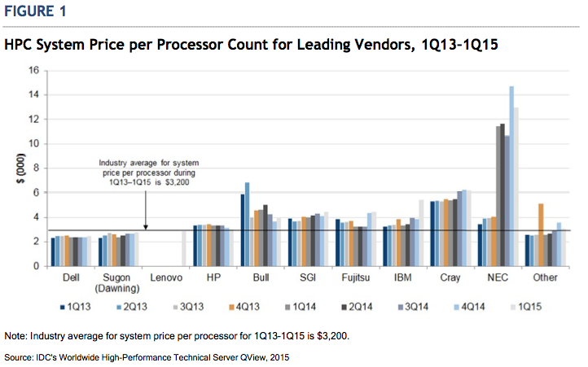Click Other's orange 4Q13 bar
This screenshot has height=367, width=588.
541,235
